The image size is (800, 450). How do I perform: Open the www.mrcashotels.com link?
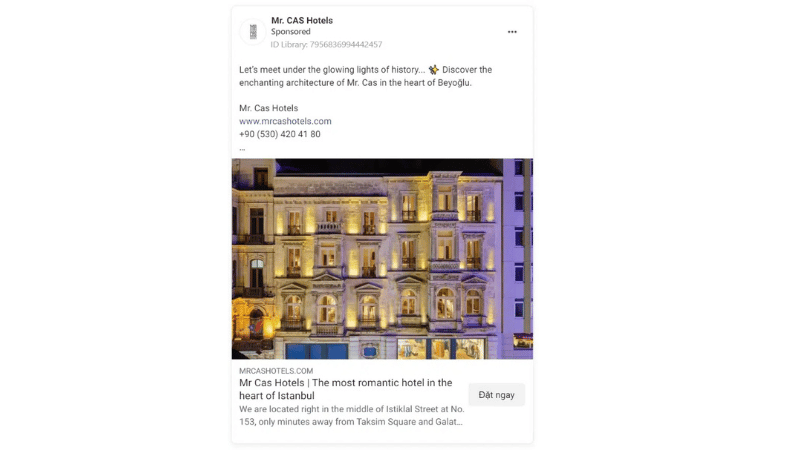point(285,121)
